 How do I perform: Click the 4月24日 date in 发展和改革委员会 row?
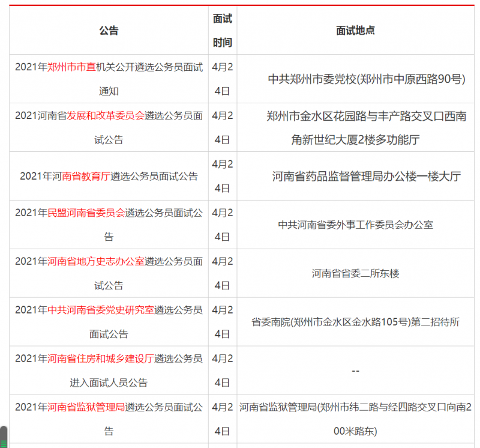click(223, 128)
